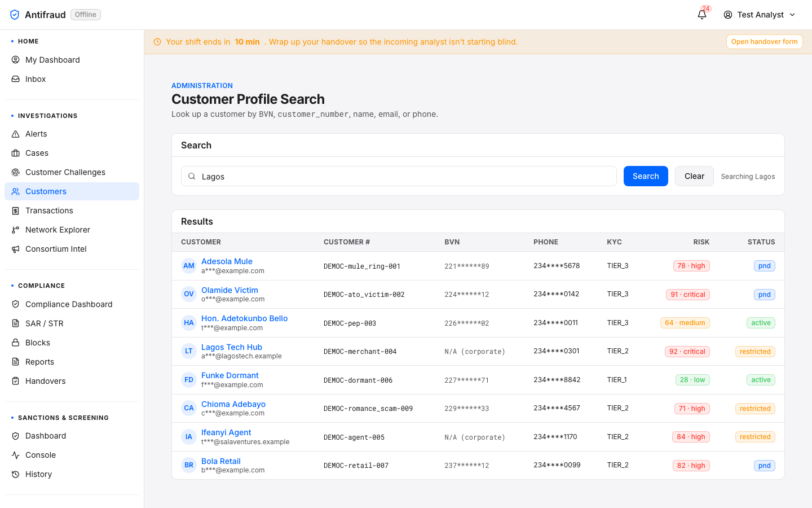The image size is (812, 508).
Task: Click the Cases briefcase icon
Action: [16, 153]
